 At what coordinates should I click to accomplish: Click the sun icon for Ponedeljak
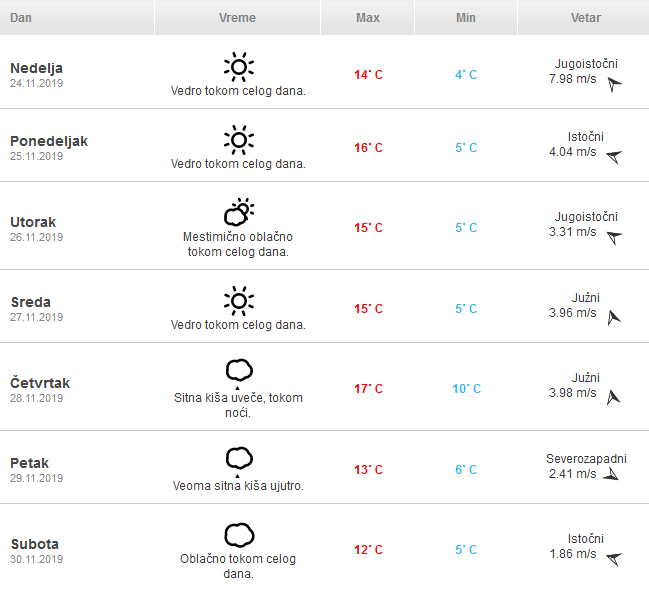click(x=238, y=139)
